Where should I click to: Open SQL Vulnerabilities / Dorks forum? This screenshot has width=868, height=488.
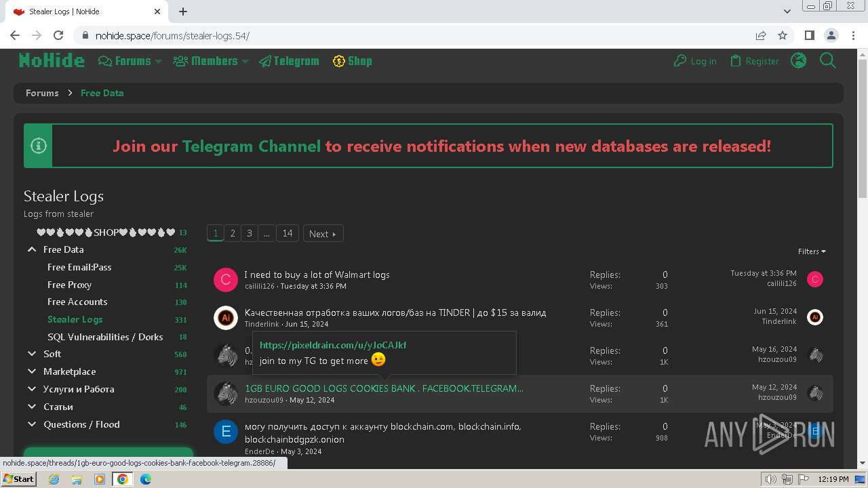pos(105,337)
